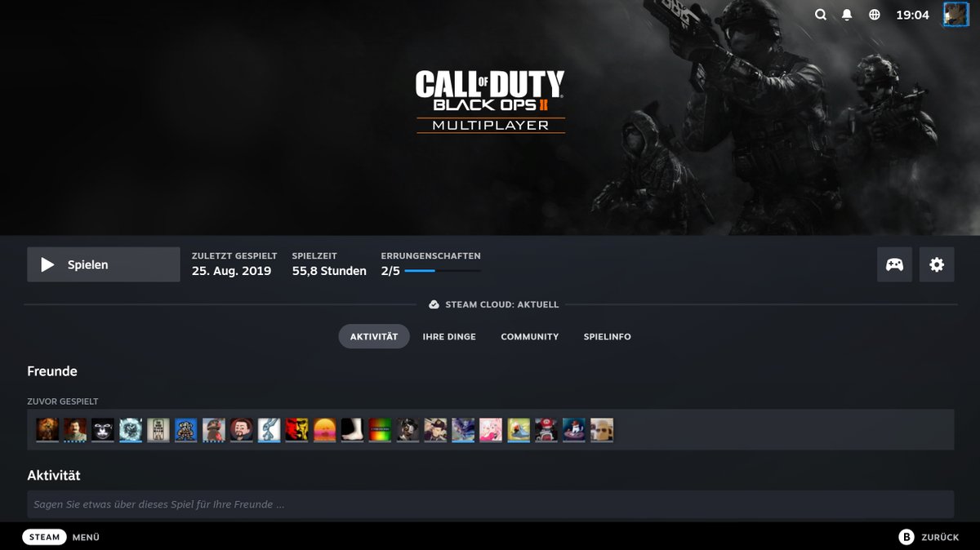Click the Steam Cloud: Aktuell status text
The image size is (980, 550).
(x=502, y=304)
